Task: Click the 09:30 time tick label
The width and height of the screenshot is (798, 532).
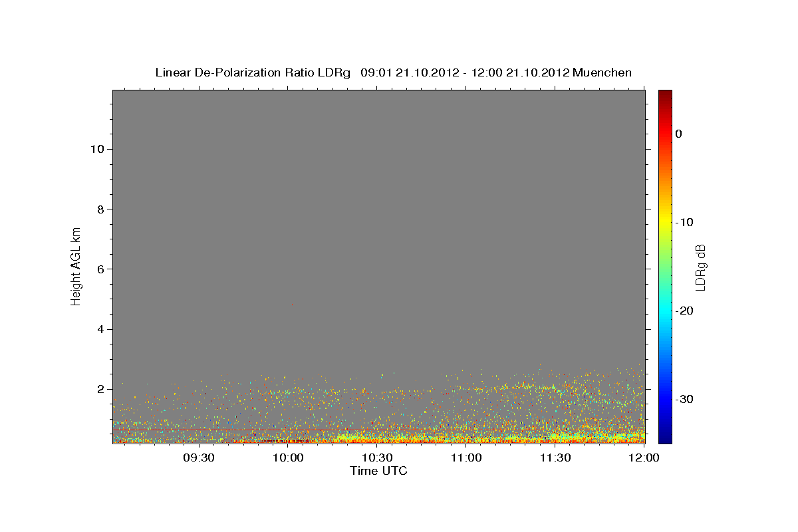Action: click(198, 458)
